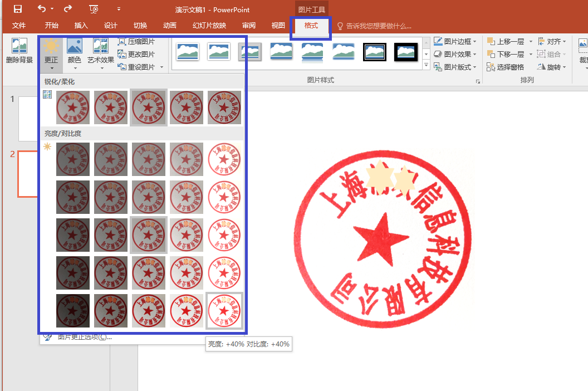Choose brightness +40% contrast +40% preset
The width and height of the screenshot is (588, 391).
tap(224, 311)
